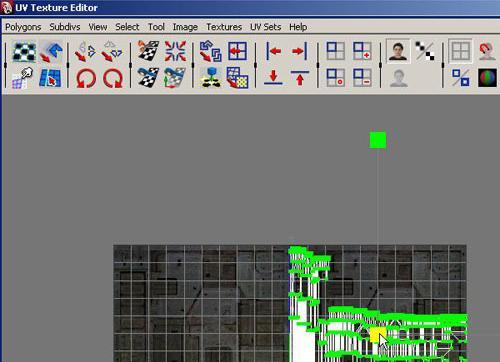Toggle the RGB channels display sphere icon

487,78
